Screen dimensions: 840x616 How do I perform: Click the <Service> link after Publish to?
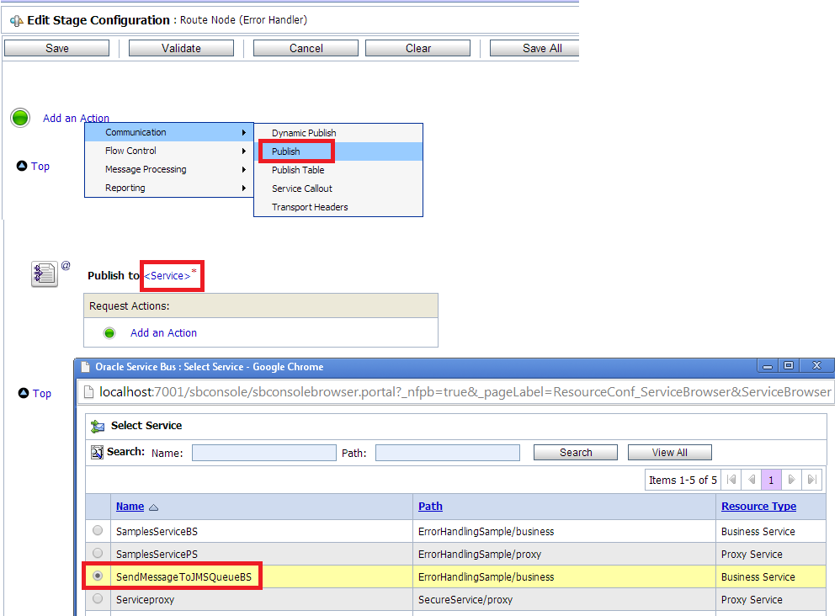[167, 276]
